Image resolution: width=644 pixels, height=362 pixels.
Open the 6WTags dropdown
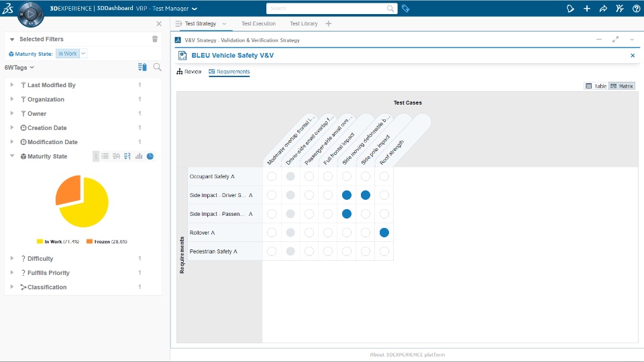pos(19,67)
